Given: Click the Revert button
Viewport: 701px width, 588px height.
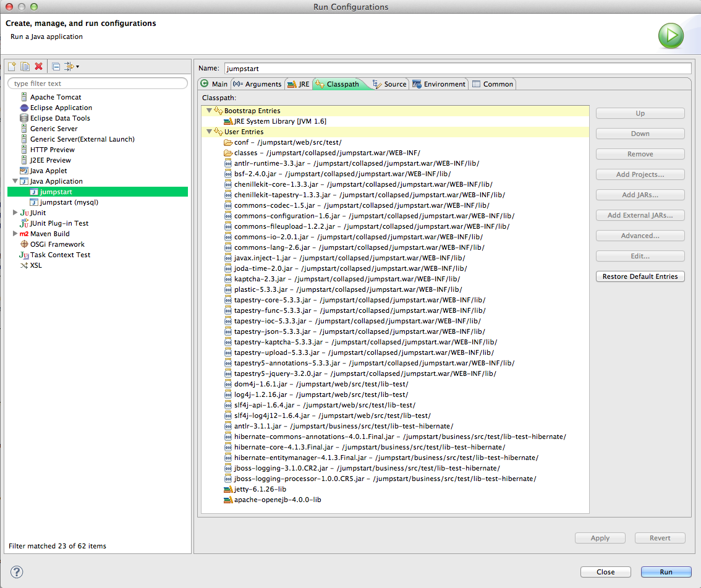Looking at the screenshot, I should click(x=660, y=538).
